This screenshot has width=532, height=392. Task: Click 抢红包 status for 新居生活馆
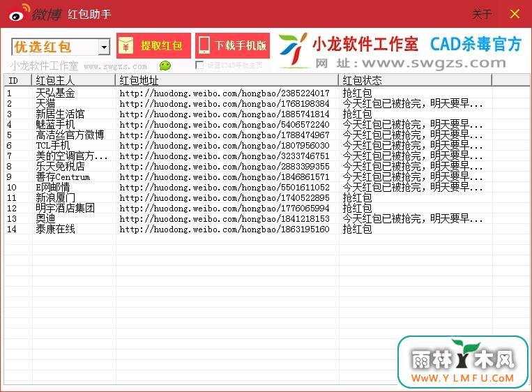[x=357, y=114]
